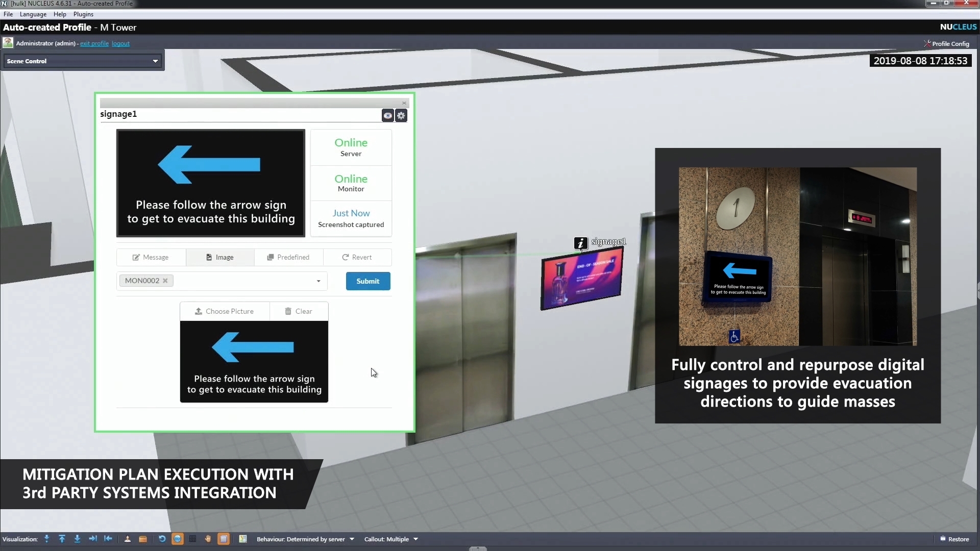Viewport: 980px width, 551px height.
Task: Open the Help menu
Action: pyautogui.click(x=60, y=14)
